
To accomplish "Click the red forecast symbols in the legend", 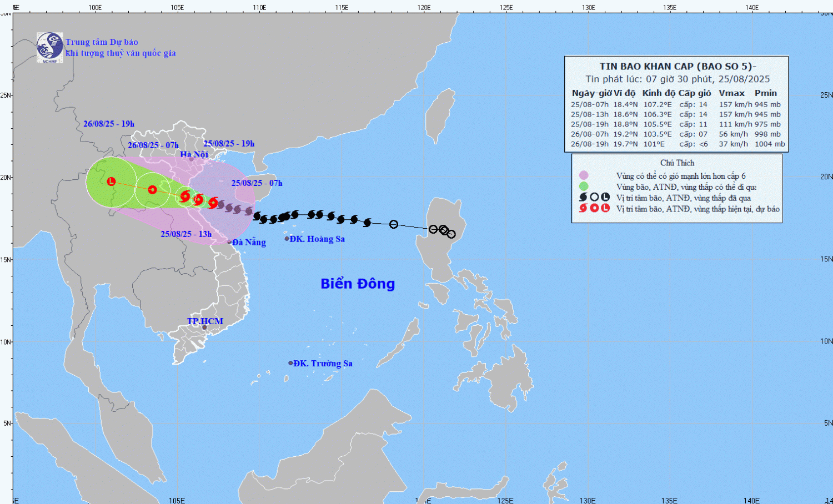I will point(594,209).
